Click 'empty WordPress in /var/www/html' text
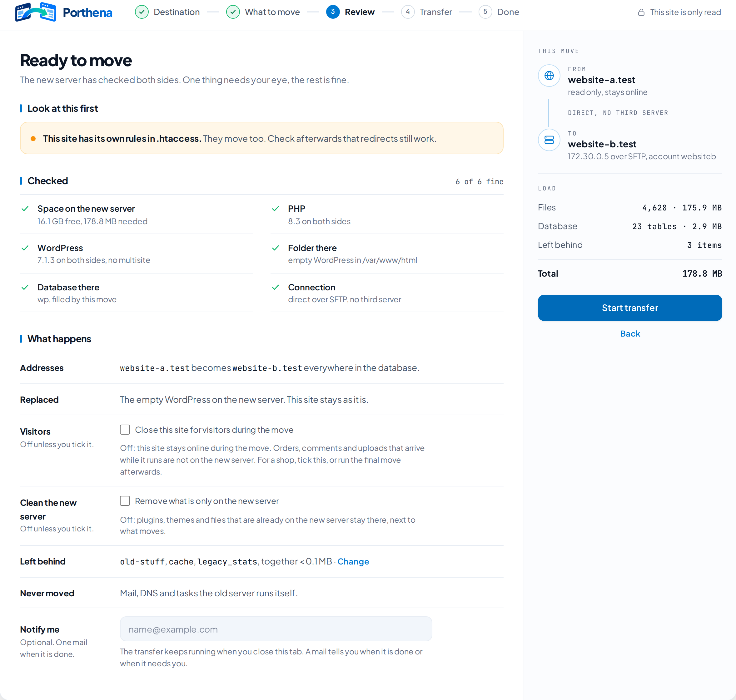Image resolution: width=736 pixels, height=700 pixels. [x=352, y=260]
